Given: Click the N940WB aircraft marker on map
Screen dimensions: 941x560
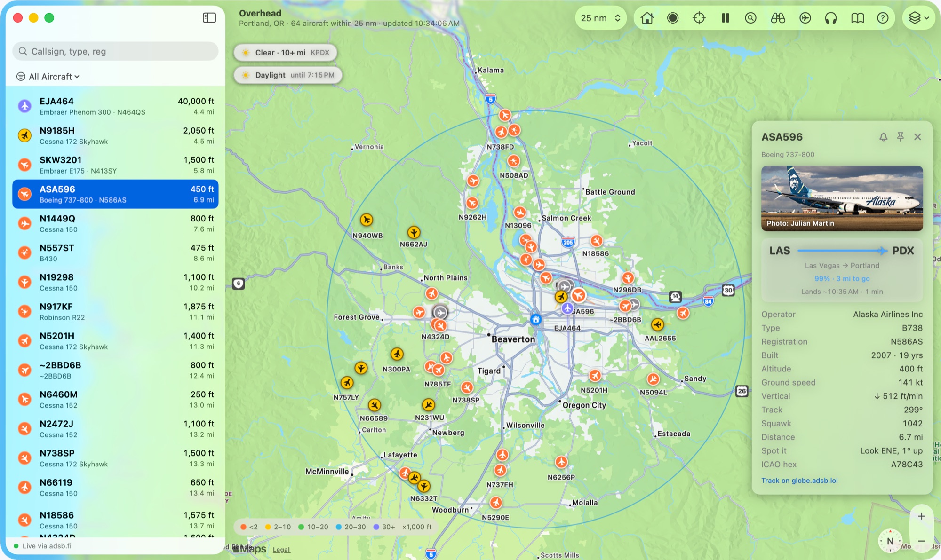Looking at the screenshot, I should 366,220.
